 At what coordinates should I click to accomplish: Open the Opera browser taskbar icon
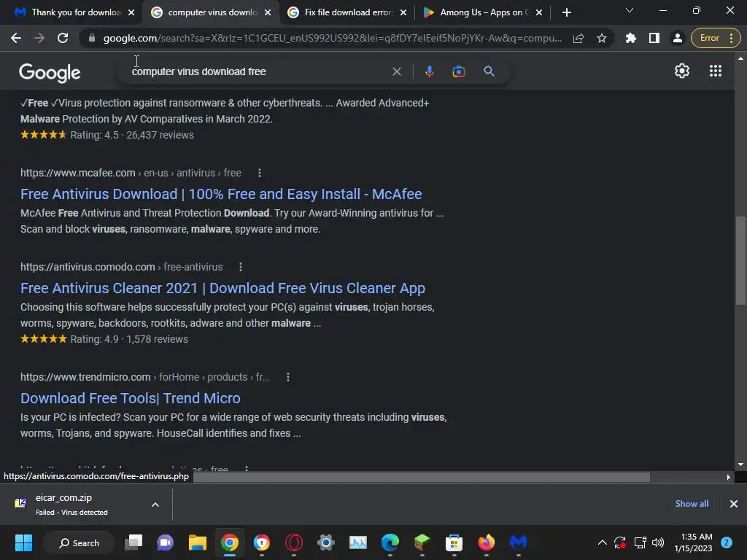(294, 542)
